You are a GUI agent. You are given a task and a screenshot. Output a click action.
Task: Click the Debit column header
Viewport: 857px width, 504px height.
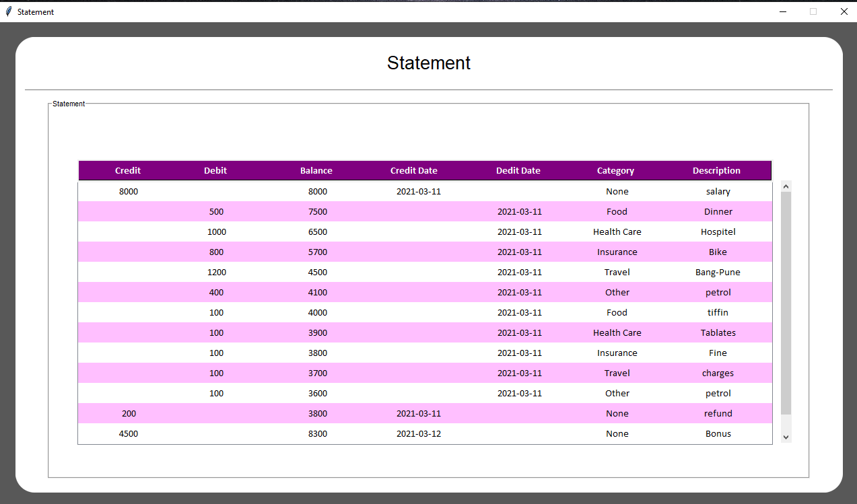(x=215, y=171)
